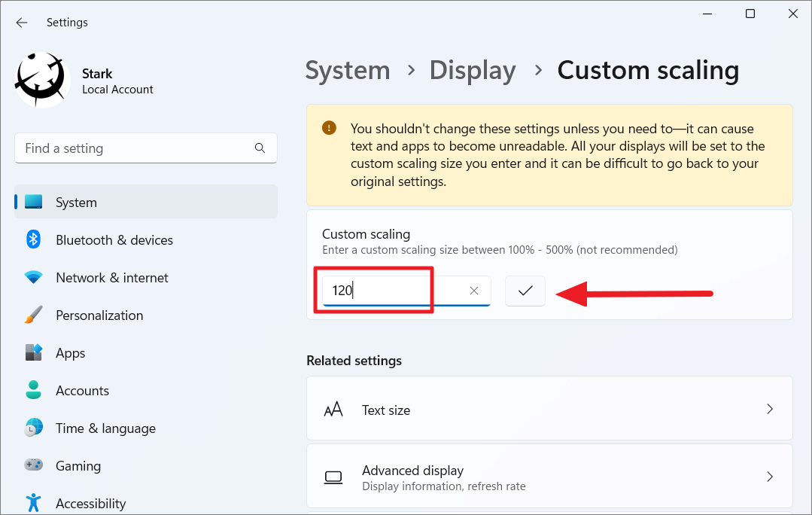Click the warning icon in the yellow banner

(329, 127)
